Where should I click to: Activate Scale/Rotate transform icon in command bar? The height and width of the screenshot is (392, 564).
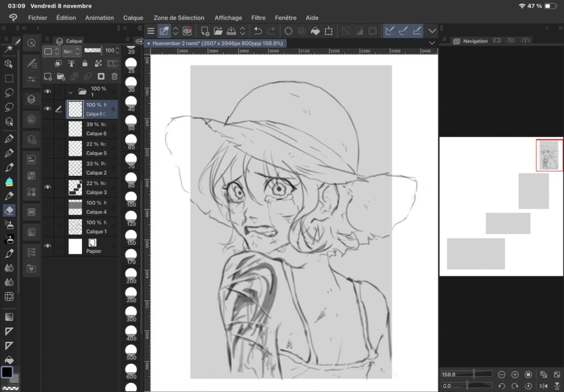(x=328, y=31)
